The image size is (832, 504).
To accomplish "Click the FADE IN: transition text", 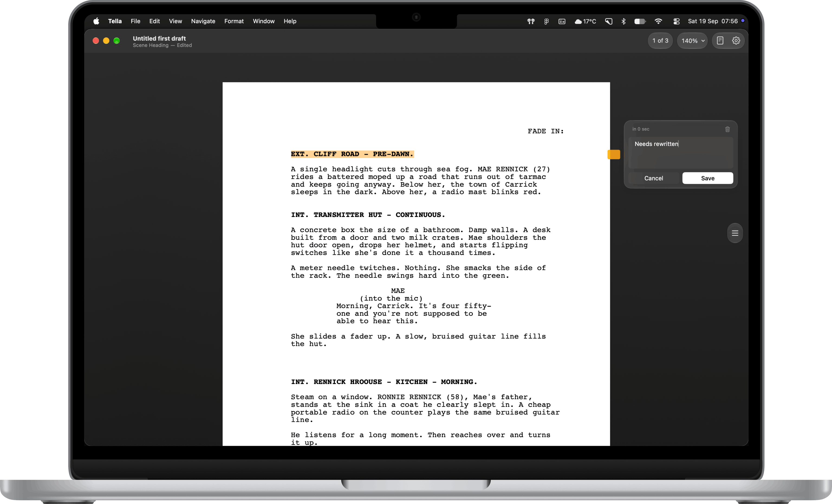I will click(x=546, y=131).
